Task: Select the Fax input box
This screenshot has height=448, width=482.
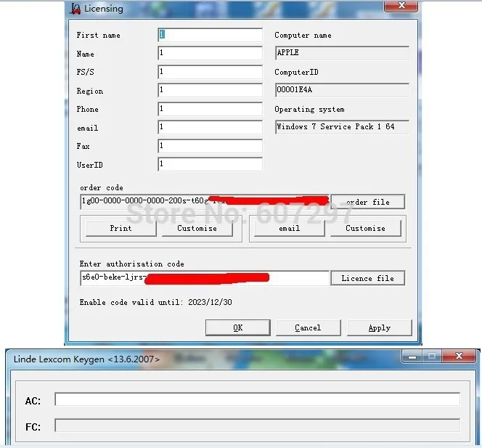Action: [211, 146]
